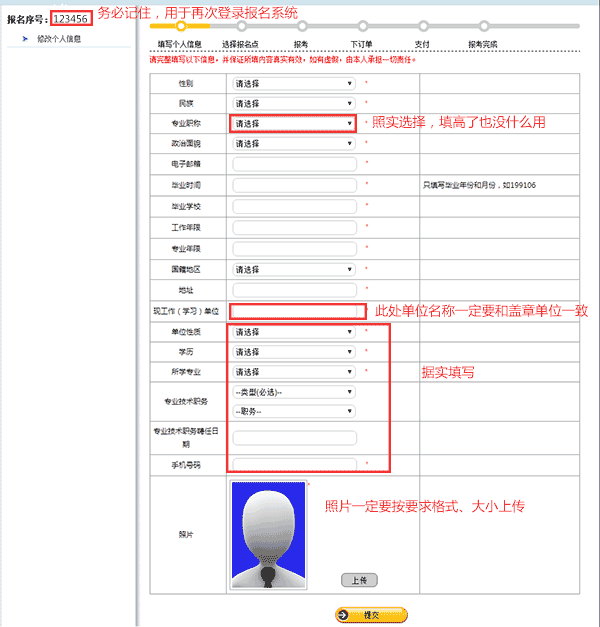Focus the 毕业时间 text field
Image resolution: width=600 pixels, height=627 pixels.
point(294,185)
